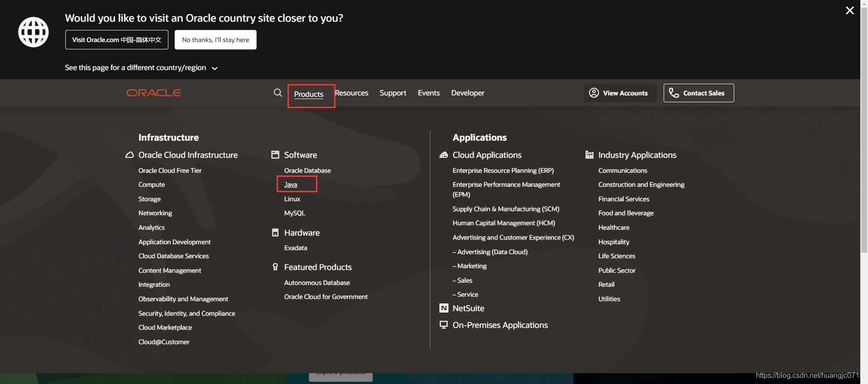Open the Exadata link under Hardware

click(296, 248)
